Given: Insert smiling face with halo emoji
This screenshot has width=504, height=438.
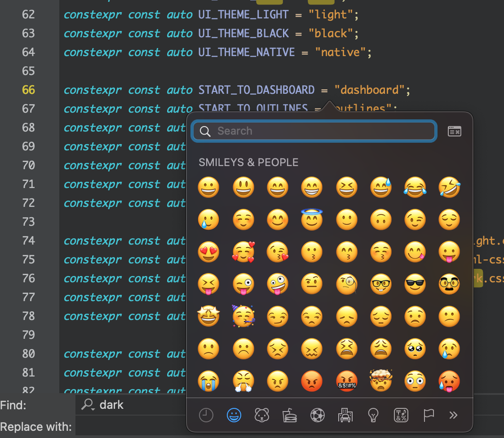Looking at the screenshot, I should (x=312, y=219).
